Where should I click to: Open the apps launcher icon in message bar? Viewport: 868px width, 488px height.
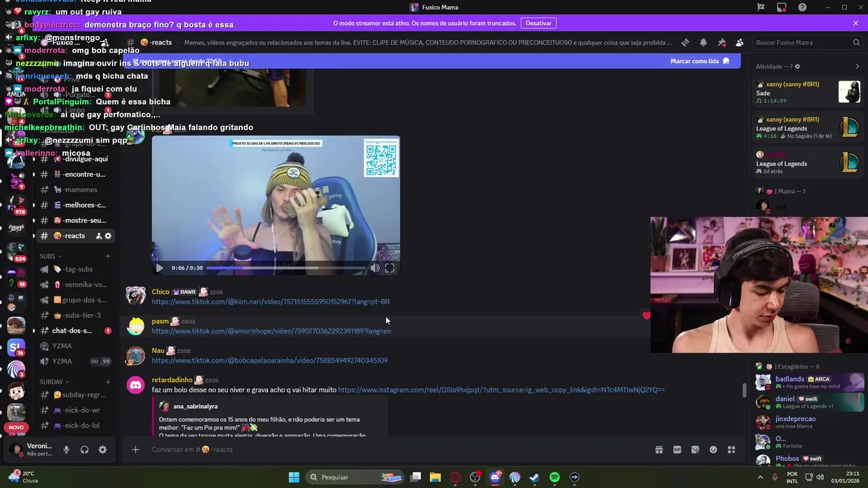[x=732, y=449]
